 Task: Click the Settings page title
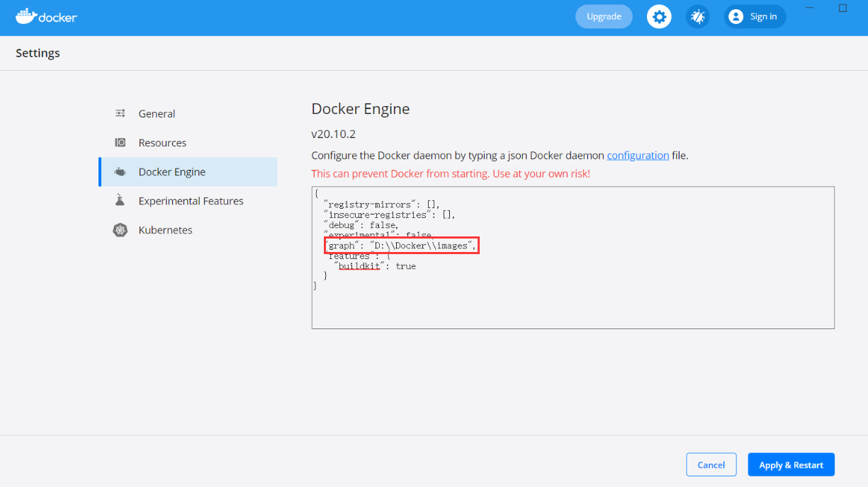[x=38, y=53]
